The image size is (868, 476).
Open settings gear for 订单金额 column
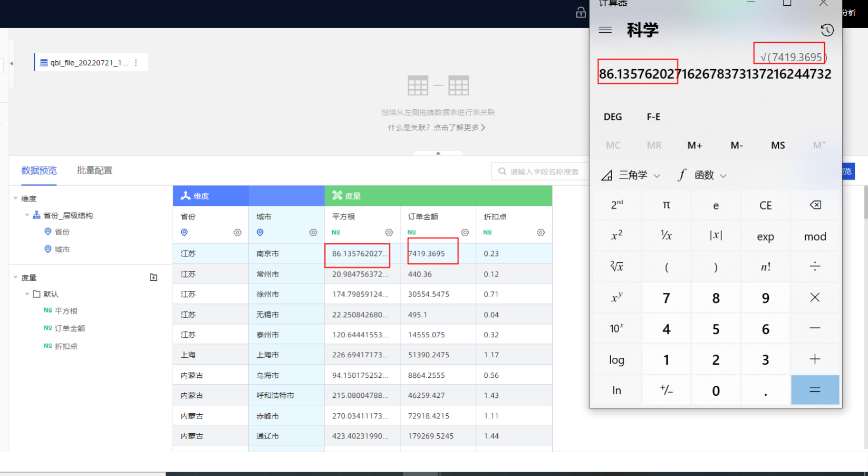[x=465, y=233]
